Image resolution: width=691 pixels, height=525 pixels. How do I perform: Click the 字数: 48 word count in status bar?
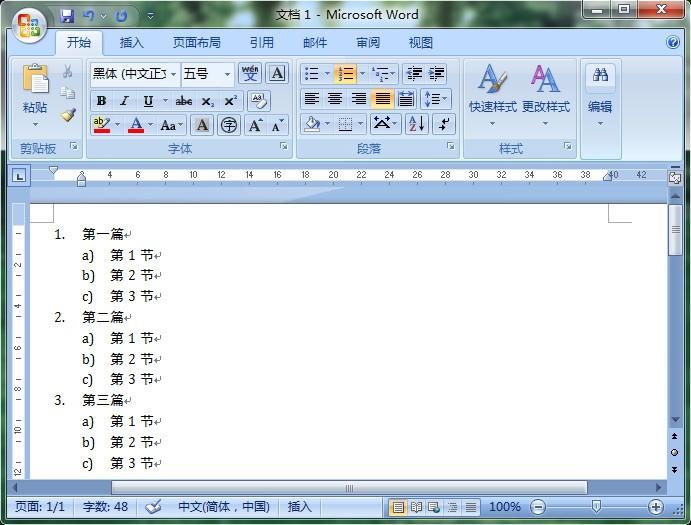click(x=106, y=507)
